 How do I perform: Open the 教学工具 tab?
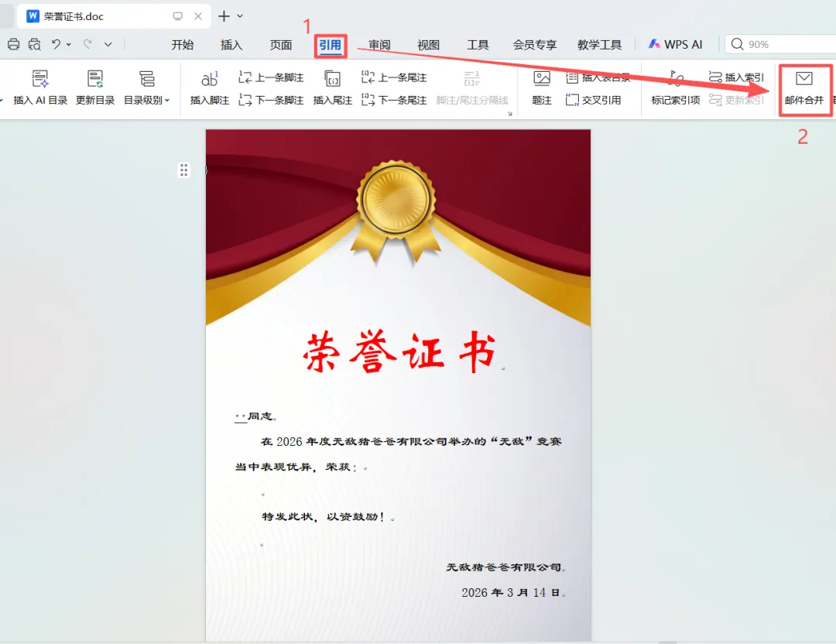599,45
